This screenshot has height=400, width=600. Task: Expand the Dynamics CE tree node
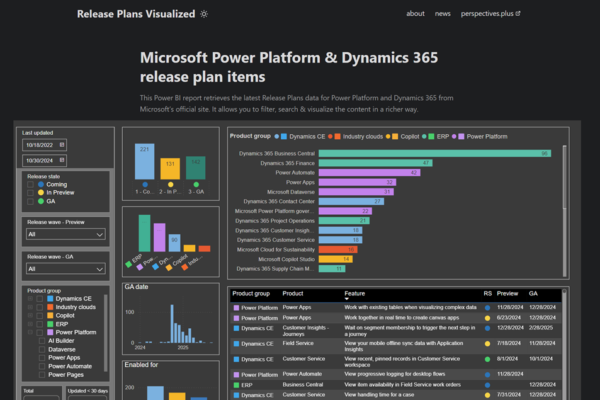click(x=30, y=299)
